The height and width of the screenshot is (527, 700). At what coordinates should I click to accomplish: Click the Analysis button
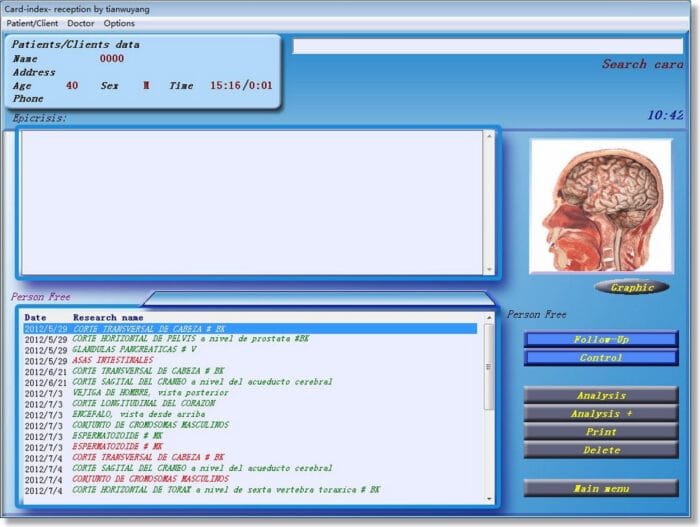(601, 395)
